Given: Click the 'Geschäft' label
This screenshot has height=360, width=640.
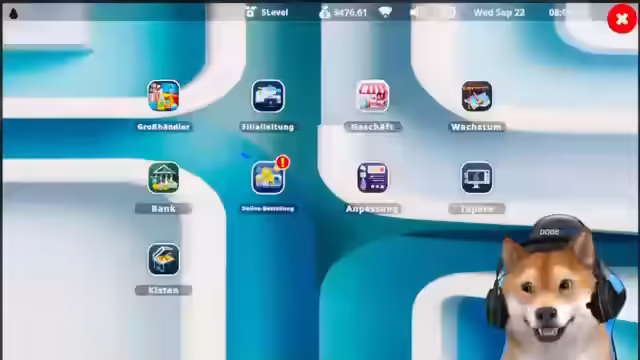Looking at the screenshot, I should 372,127.
